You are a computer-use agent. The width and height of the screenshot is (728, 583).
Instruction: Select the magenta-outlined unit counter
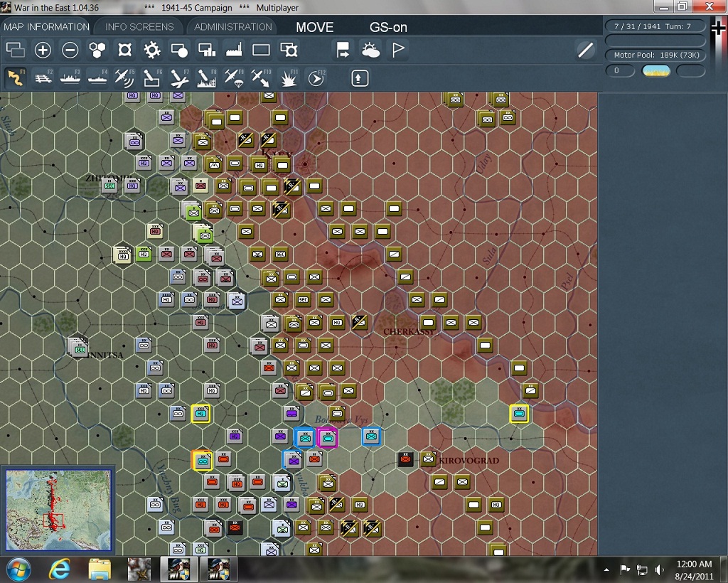click(x=327, y=437)
